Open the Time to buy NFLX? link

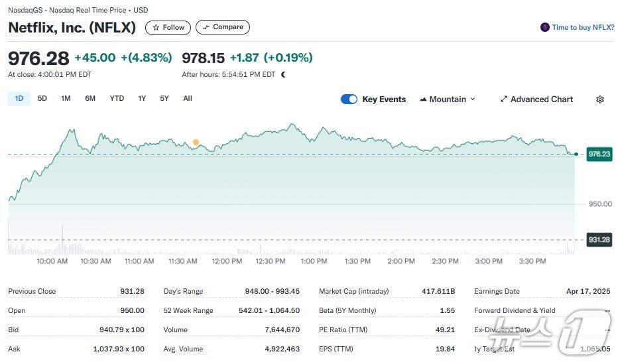click(582, 27)
